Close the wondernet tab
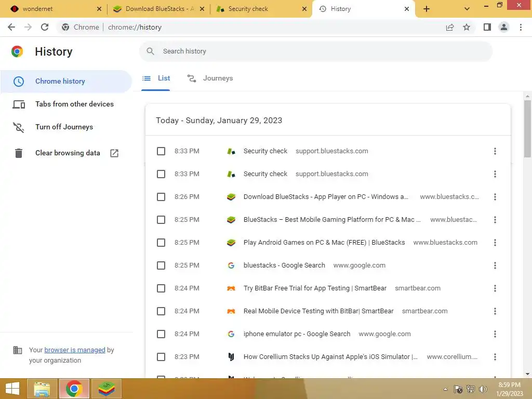 [99, 9]
